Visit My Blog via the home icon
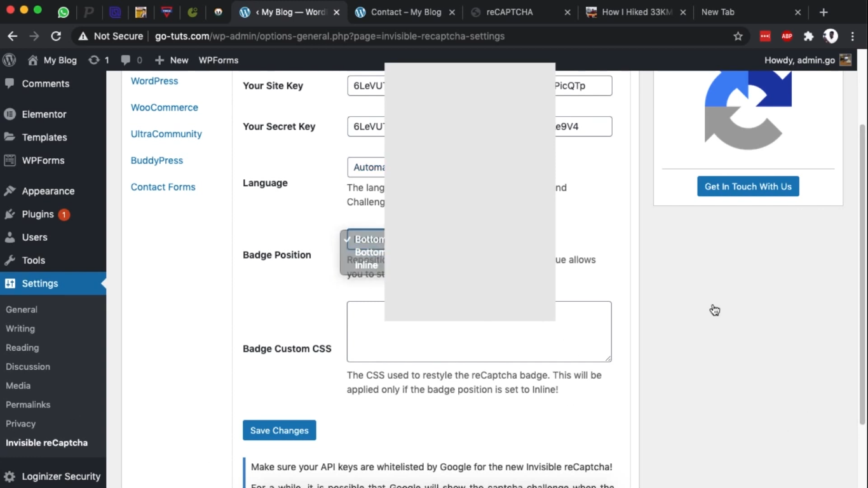The width and height of the screenshot is (868, 488). click(x=32, y=60)
